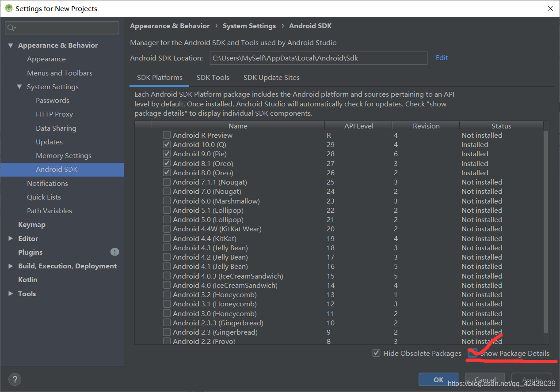Open Keymap settings
The width and height of the screenshot is (560, 392).
coord(32,225)
